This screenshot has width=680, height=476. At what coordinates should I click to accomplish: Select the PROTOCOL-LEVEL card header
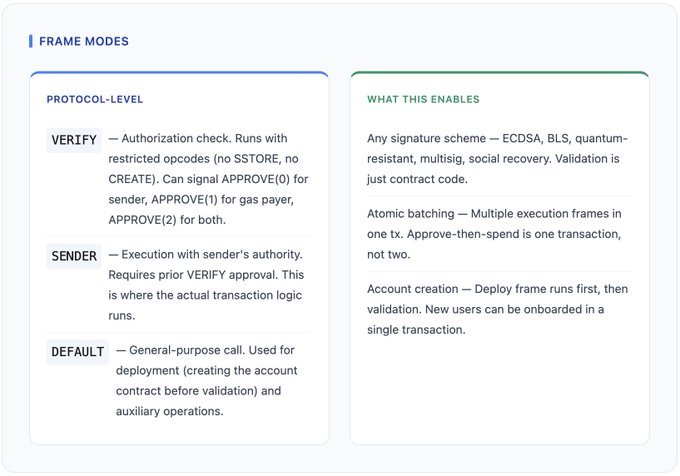(x=95, y=100)
